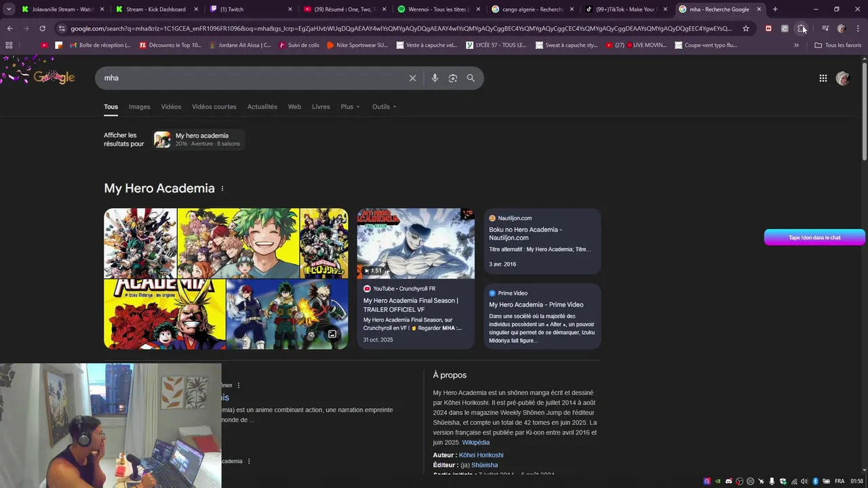The height and width of the screenshot is (488, 868).
Task: Open the NVIDIA tray icon
Action: coord(718,481)
